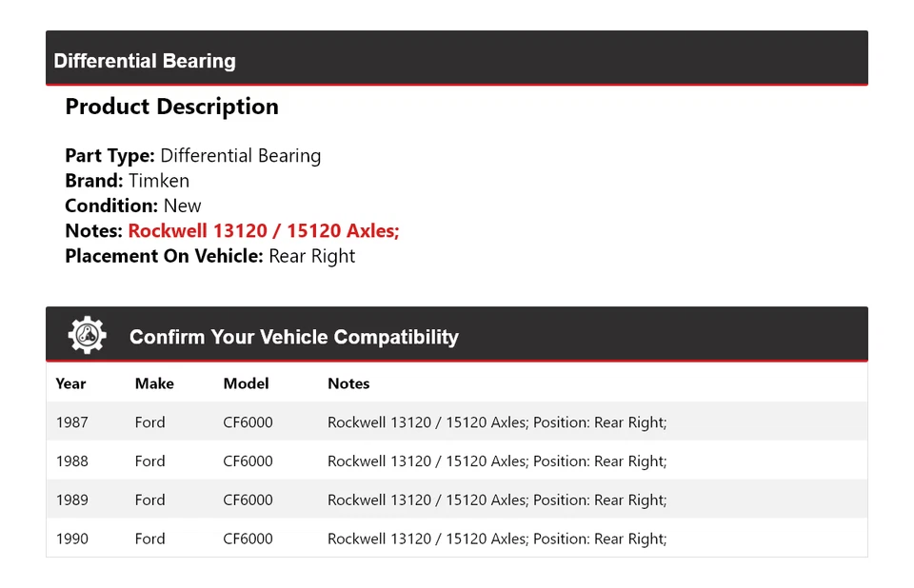This screenshot has width=914, height=588.
Task: Click the Notes column header
Action: (348, 383)
